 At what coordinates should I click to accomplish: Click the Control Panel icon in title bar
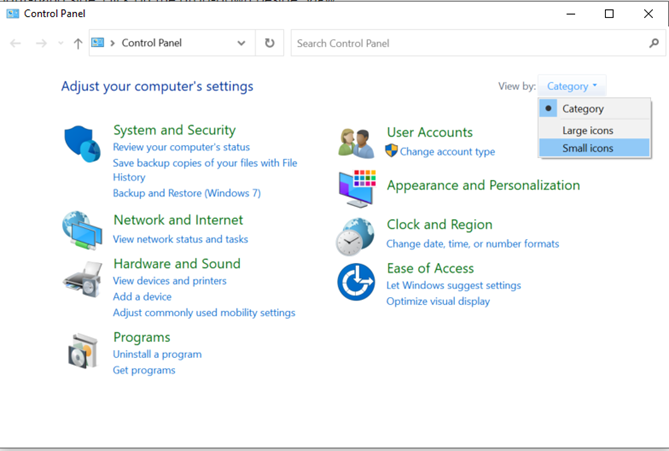12,14
